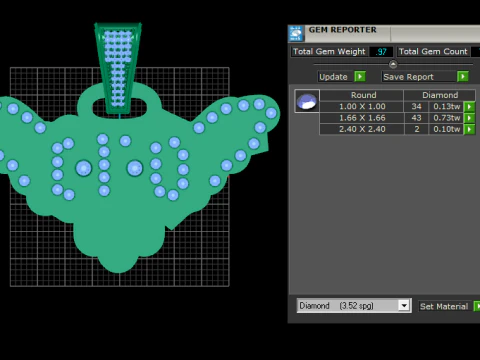This screenshot has width=480, height=360.
Task: Click the Total Gem Count label
Action: (x=433, y=52)
